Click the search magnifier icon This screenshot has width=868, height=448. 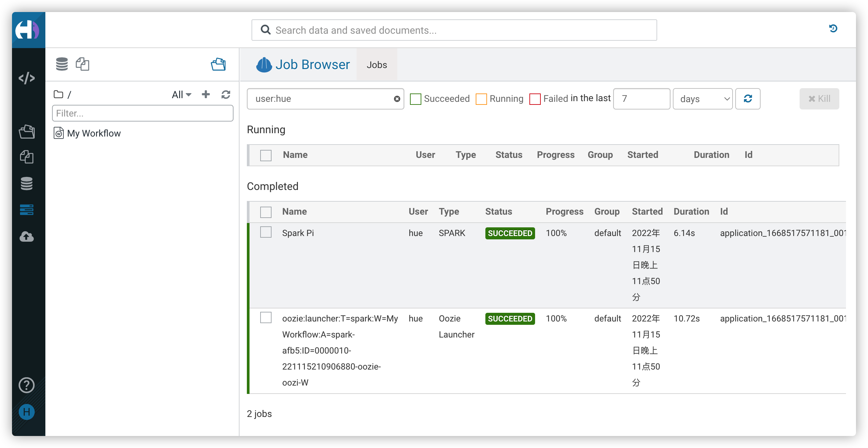click(266, 30)
